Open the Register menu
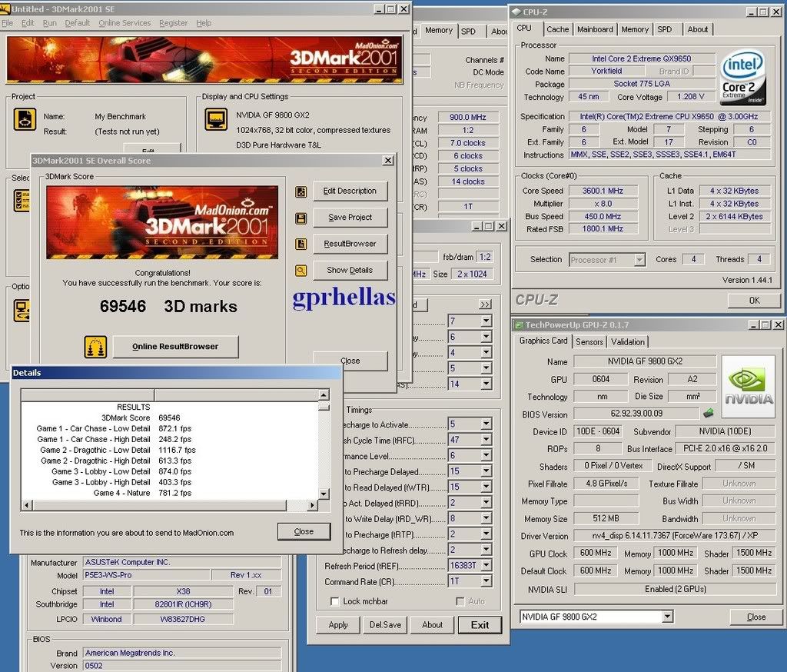 click(x=173, y=23)
